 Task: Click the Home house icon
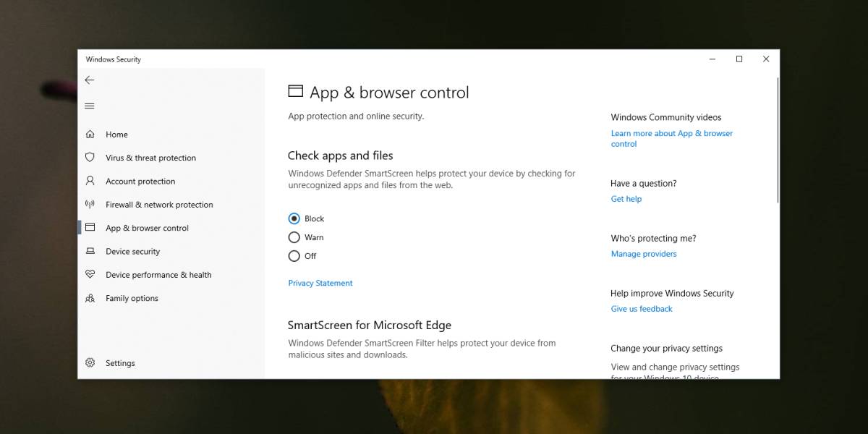[x=90, y=134]
